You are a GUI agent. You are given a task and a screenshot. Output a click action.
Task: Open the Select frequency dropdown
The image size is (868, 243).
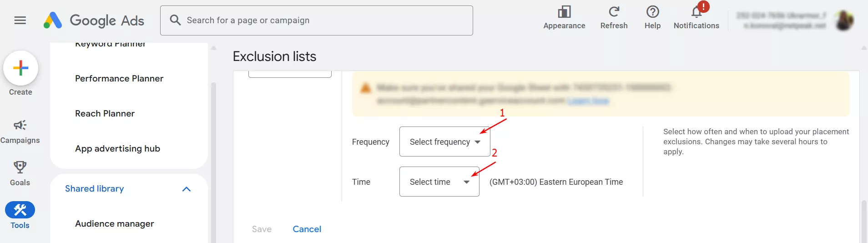point(444,142)
